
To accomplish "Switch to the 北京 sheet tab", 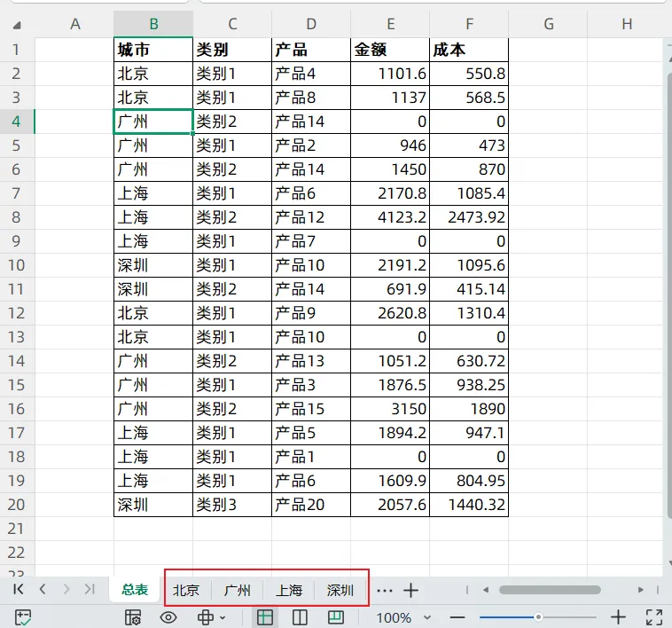I will 186,590.
